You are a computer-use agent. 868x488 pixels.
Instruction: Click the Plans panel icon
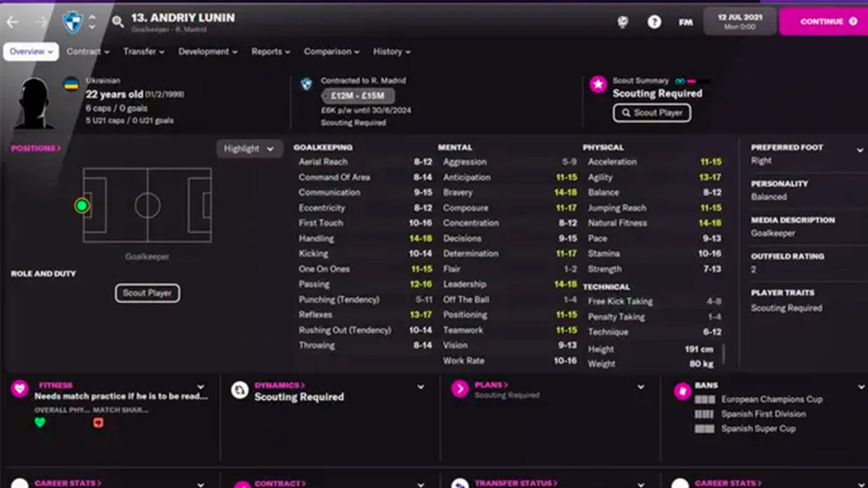coord(459,389)
